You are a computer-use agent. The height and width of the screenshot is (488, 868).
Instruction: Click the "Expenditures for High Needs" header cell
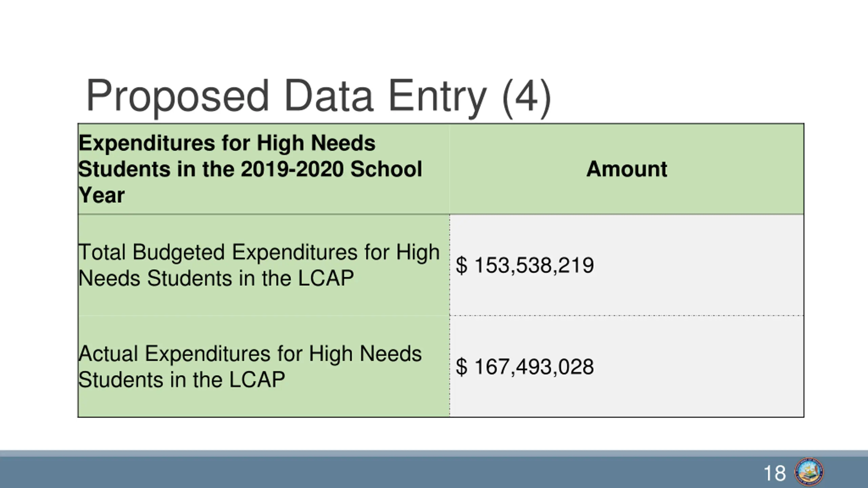click(x=227, y=143)
